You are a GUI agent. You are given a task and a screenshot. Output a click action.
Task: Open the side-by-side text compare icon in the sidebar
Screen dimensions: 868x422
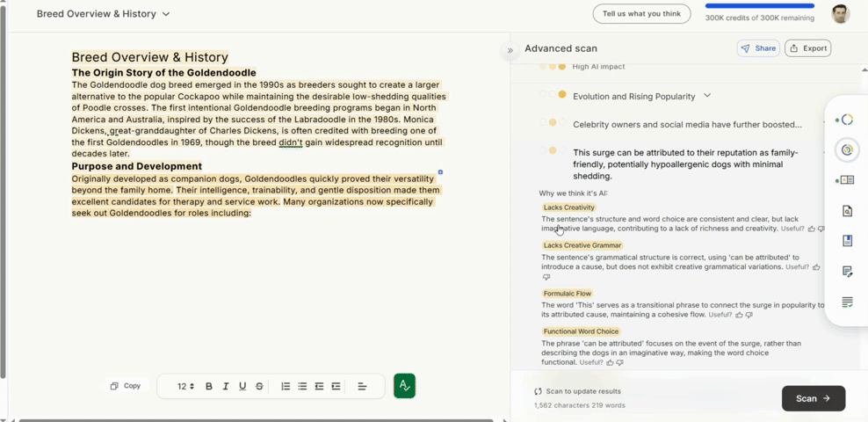[x=846, y=180]
